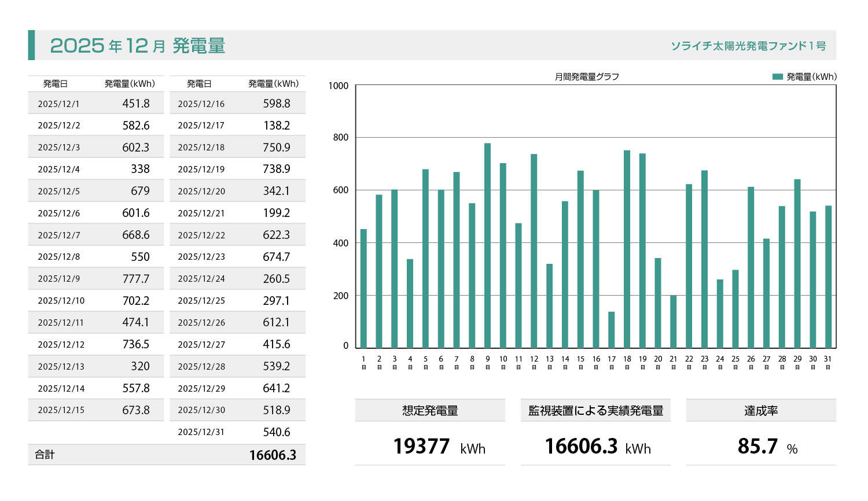Click the left table's 発電日 column header
Viewport: 868px width, 501px height.
click(x=56, y=84)
